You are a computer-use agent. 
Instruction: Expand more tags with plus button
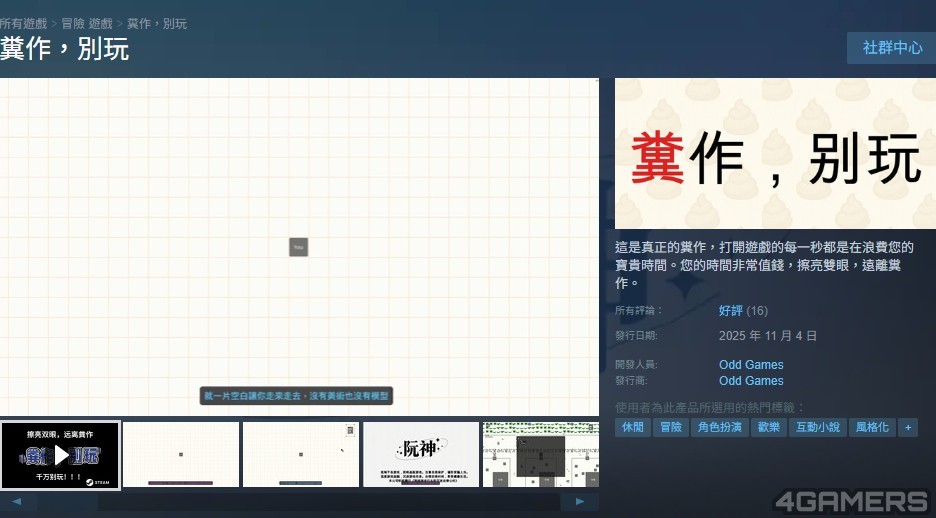tap(907, 427)
